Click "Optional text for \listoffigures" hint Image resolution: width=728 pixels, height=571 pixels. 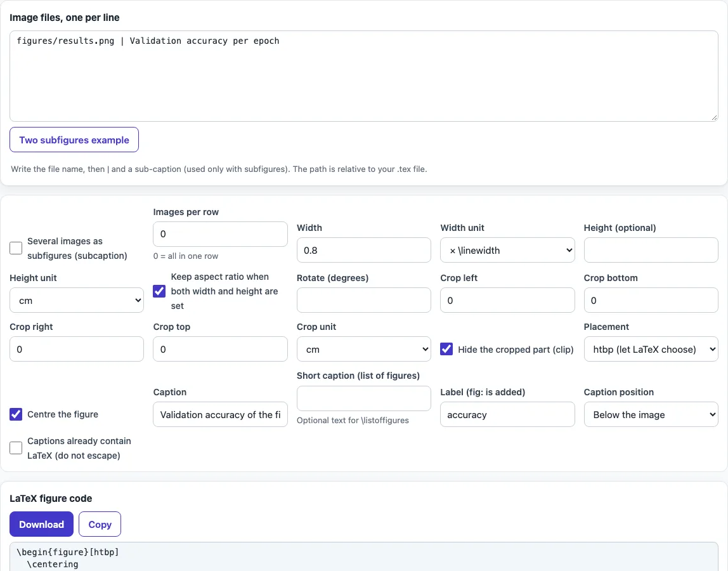[x=353, y=421]
